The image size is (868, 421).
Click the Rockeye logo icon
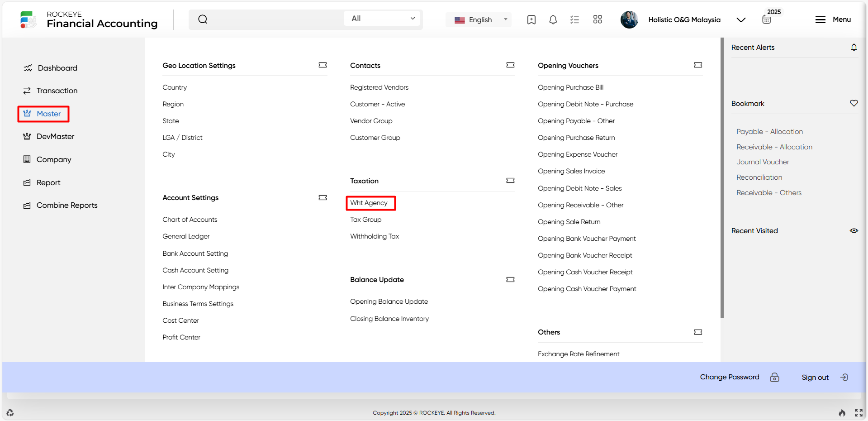[x=28, y=19]
